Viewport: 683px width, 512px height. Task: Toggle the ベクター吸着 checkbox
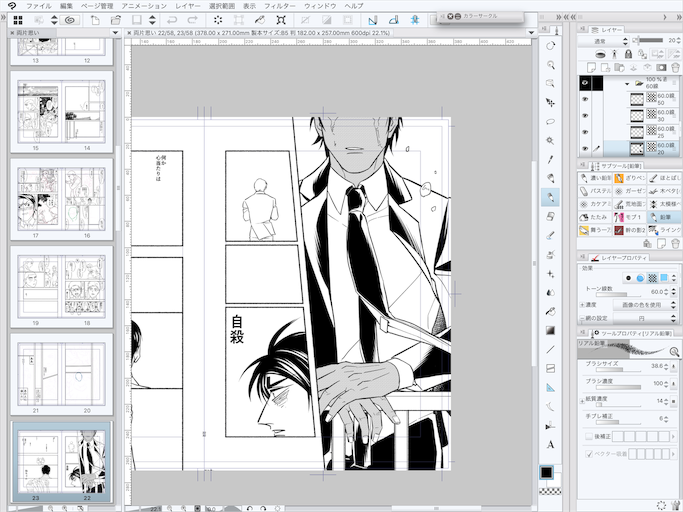point(589,454)
